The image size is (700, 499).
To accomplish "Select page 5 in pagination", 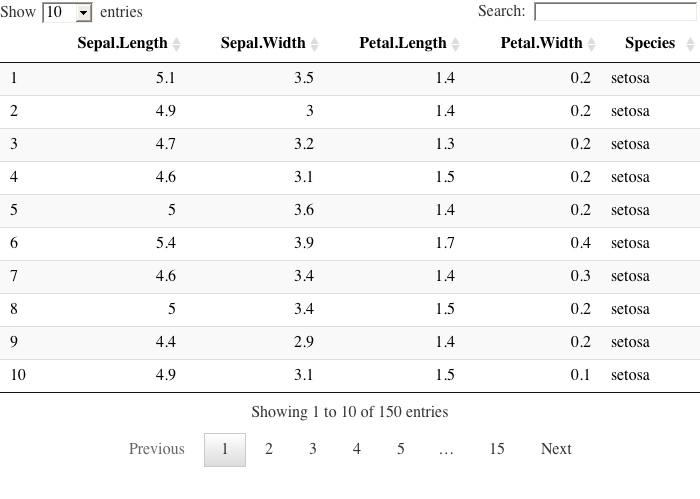I will [x=401, y=449].
